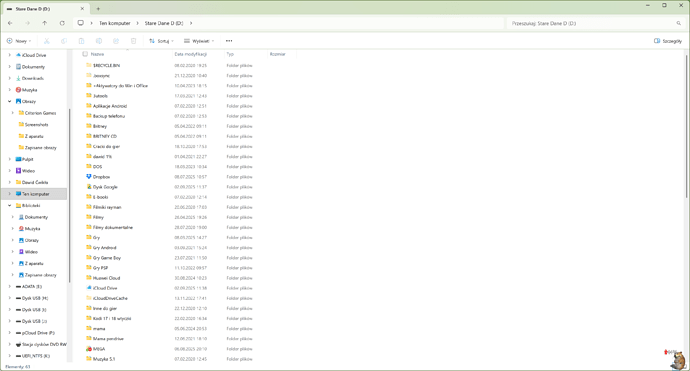Collapse the Obrazy tree node
The image size is (690, 371).
[10, 102]
